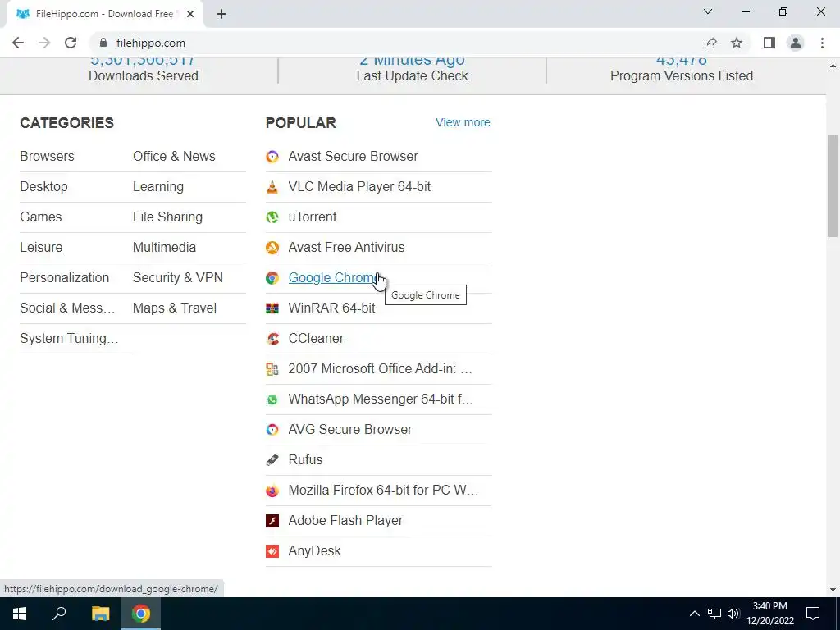Click the page vertical scrollbar thumb
Screen dimensions: 840x630
[x=833, y=185]
